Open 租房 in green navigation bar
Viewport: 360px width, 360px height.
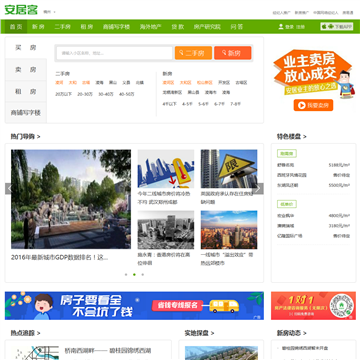click(x=87, y=27)
